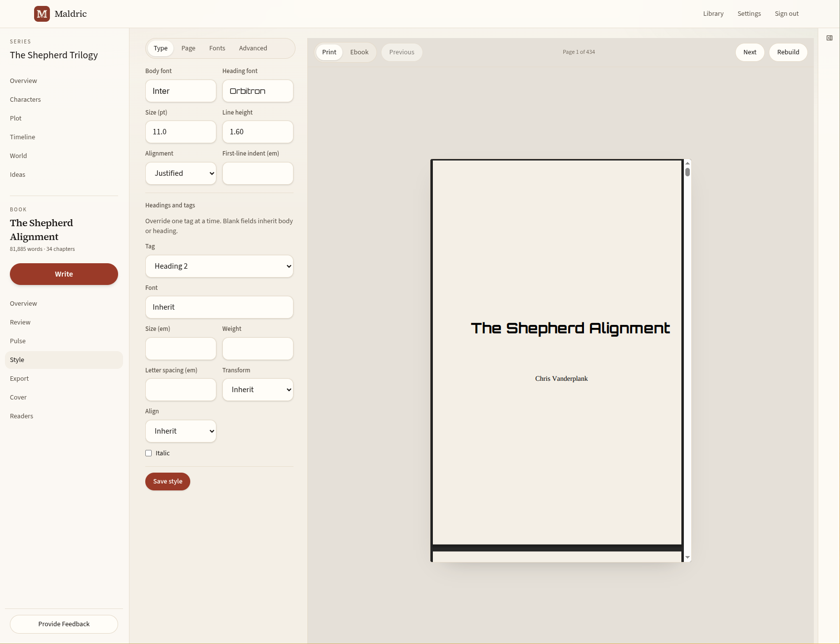Open the Transform dropdown
This screenshot has width=840, height=644.
pos(258,390)
